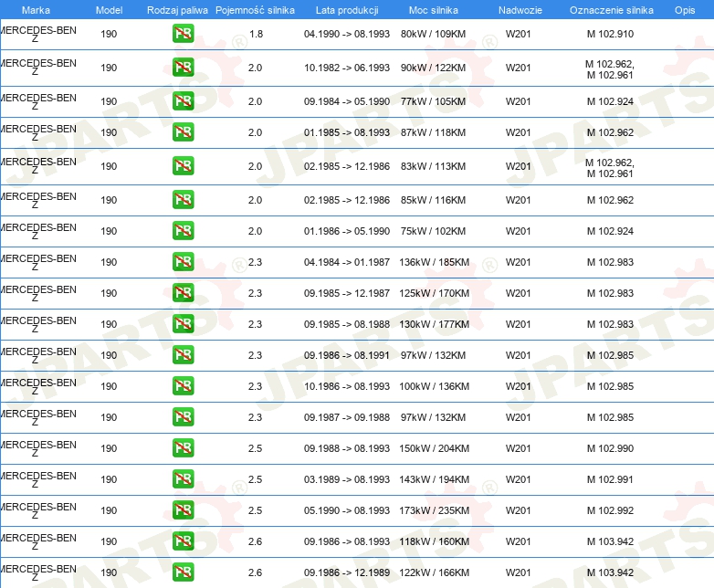Click the fuel type icon in the 136kW / 185KM row

(183, 261)
